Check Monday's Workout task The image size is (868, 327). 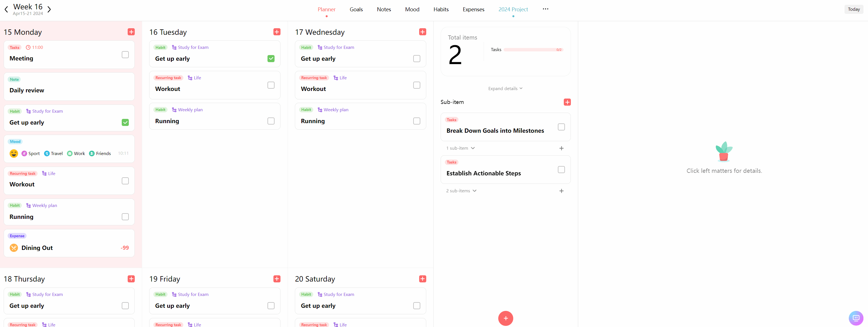[x=125, y=181]
